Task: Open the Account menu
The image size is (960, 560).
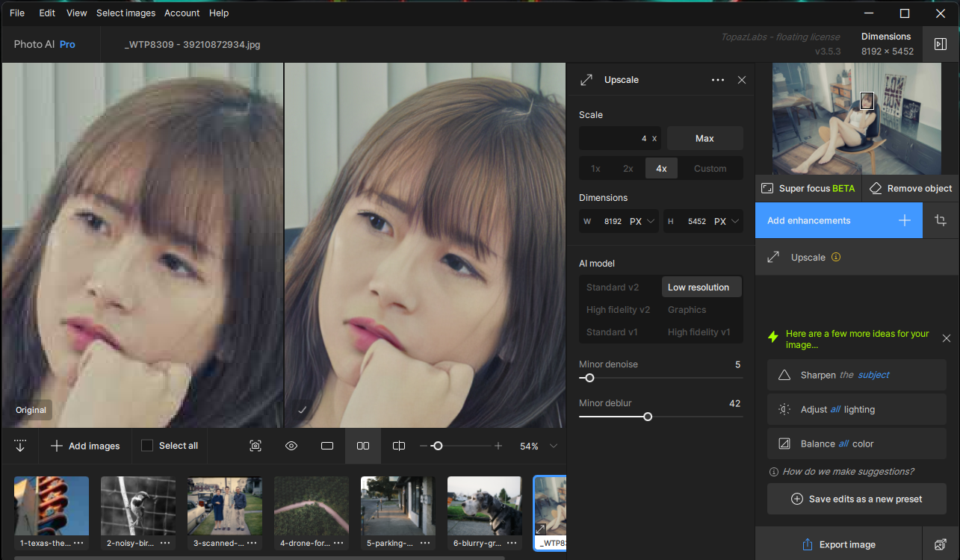Action: pyautogui.click(x=182, y=13)
